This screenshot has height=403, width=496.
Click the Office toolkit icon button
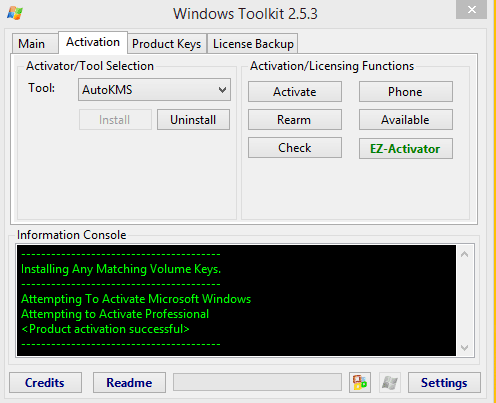coord(360,383)
